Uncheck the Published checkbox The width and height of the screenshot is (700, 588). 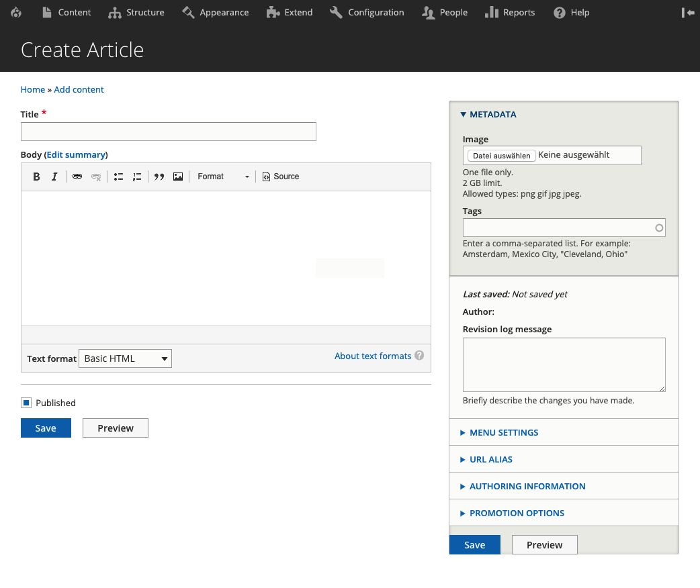coord(26,402)
